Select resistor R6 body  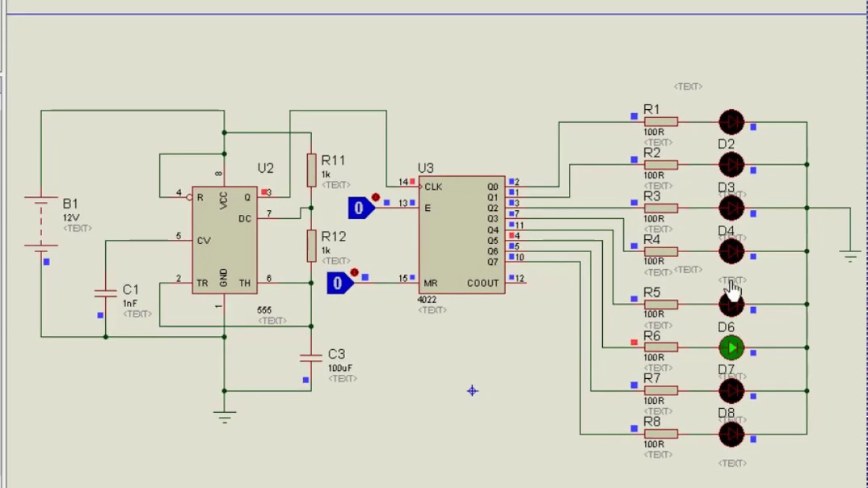point(660,348)
